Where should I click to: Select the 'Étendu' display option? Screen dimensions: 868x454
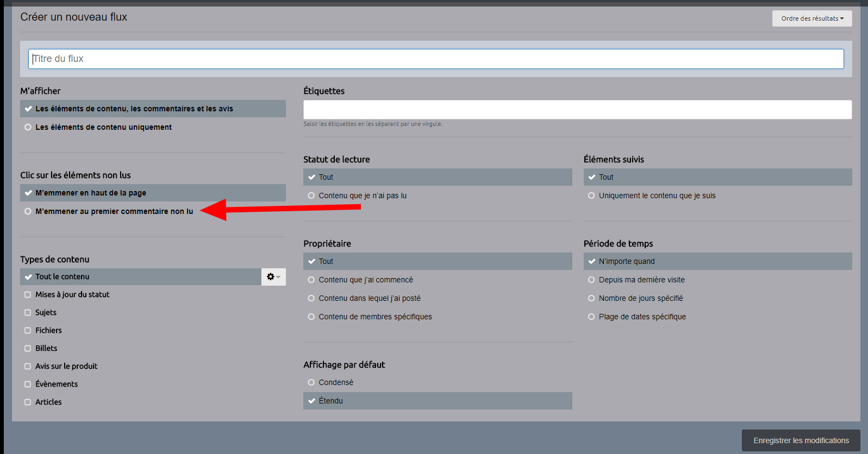pos(438,401)
